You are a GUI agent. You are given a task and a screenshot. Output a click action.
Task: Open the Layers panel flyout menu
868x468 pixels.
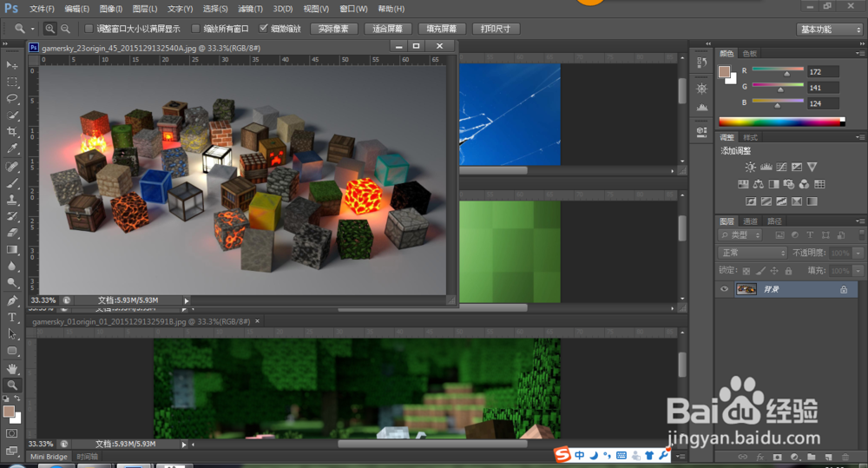(x=859, y=221)
